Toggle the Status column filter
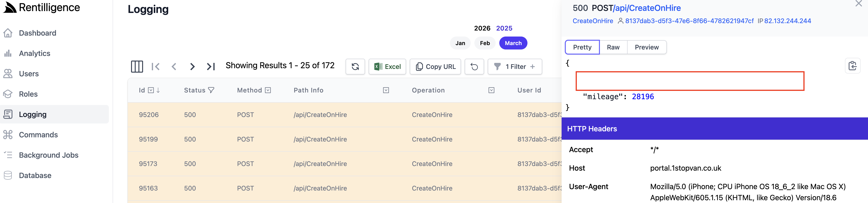This screenshot has height=203, width=868. pos(211,90)
